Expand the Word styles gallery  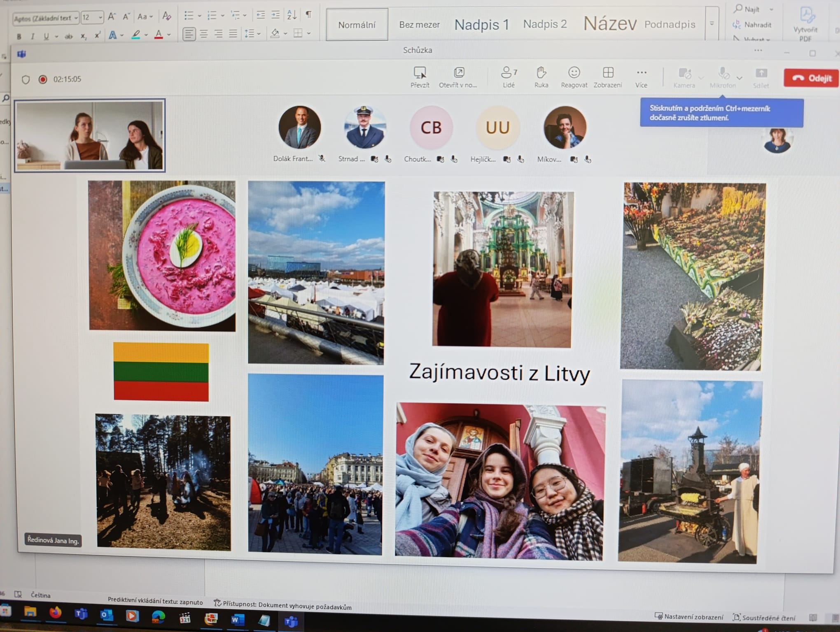click(712, 24)
